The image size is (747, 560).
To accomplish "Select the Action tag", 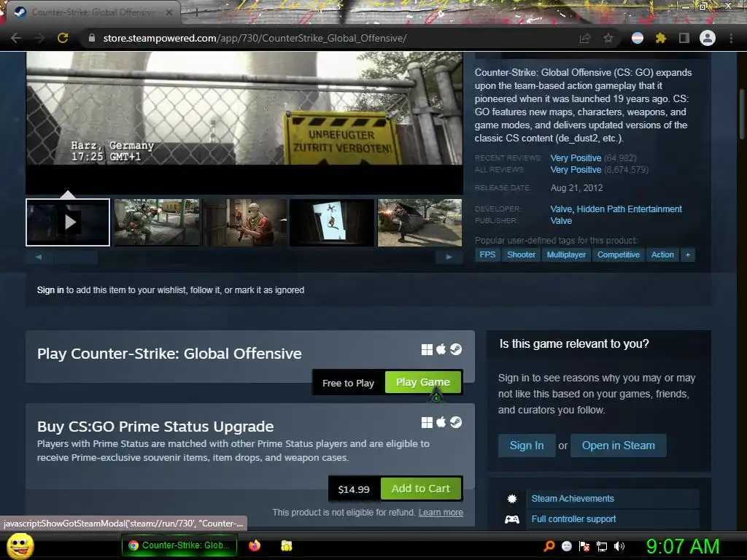I will pyautogui.click(x=662, y=254).
